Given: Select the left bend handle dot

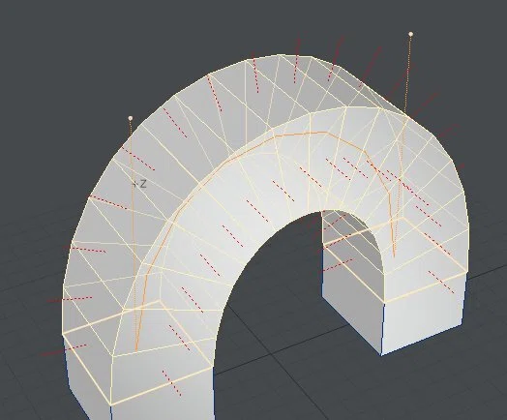Looking at the screenshot, I should (x=131, y=118).
